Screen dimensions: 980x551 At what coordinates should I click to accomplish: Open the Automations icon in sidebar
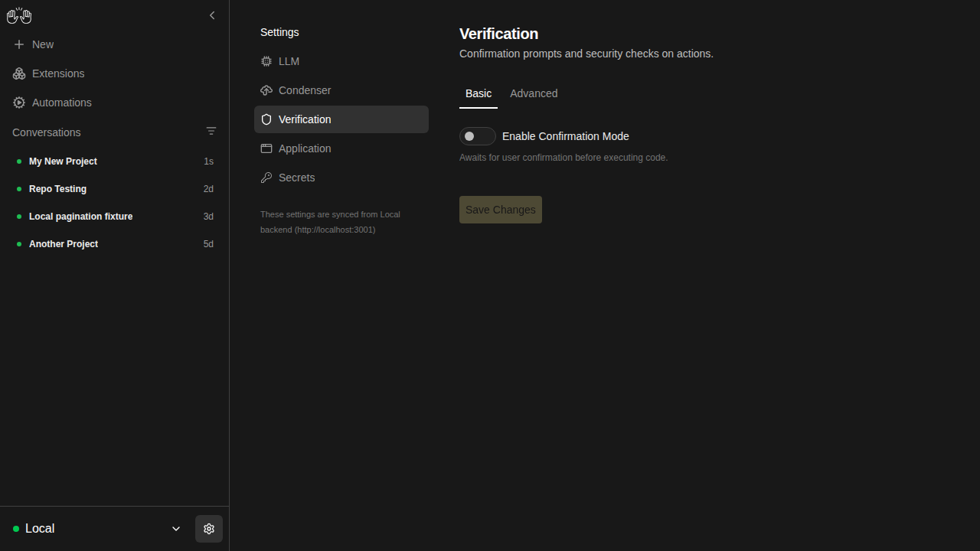click(19, 103)
